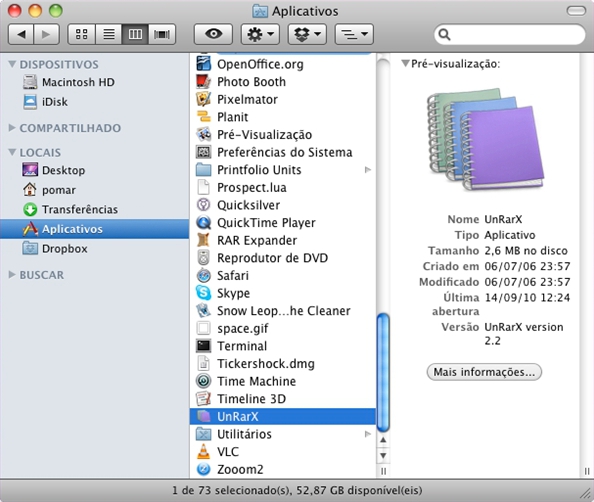Viewport: 594px width, 502px height.
Task: Open Desktop in sidebar
Action: 53,170
